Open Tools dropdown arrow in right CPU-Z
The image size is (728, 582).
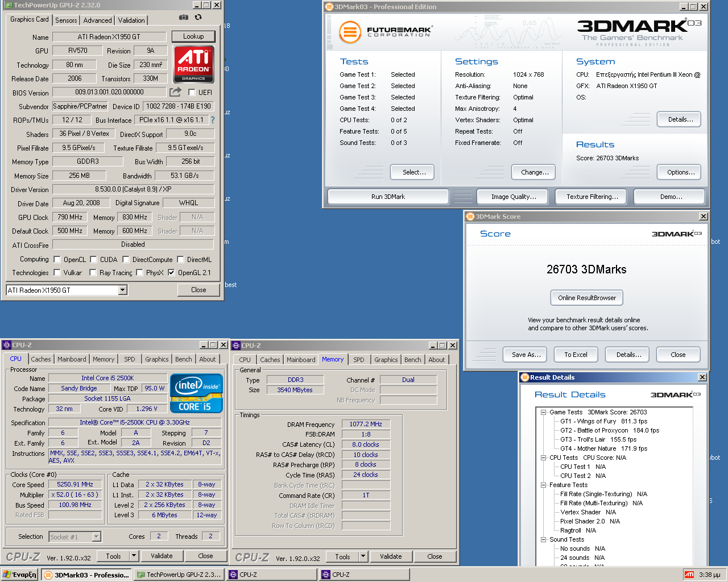363,557
